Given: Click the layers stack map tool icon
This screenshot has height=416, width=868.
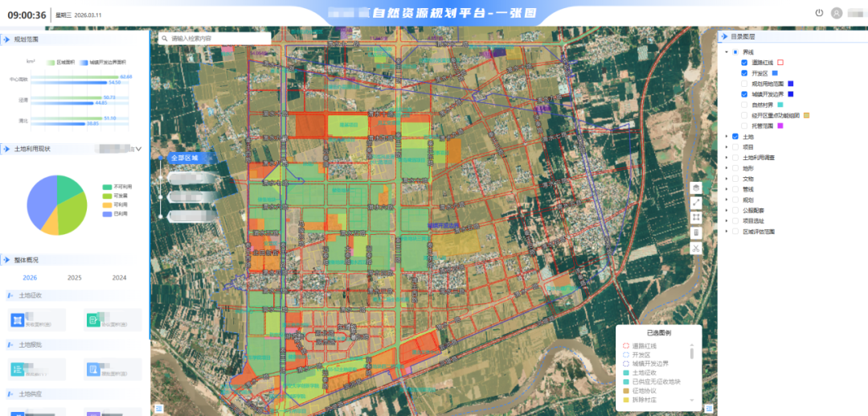Looking at the screenshot, I should (x=696, y=187).
